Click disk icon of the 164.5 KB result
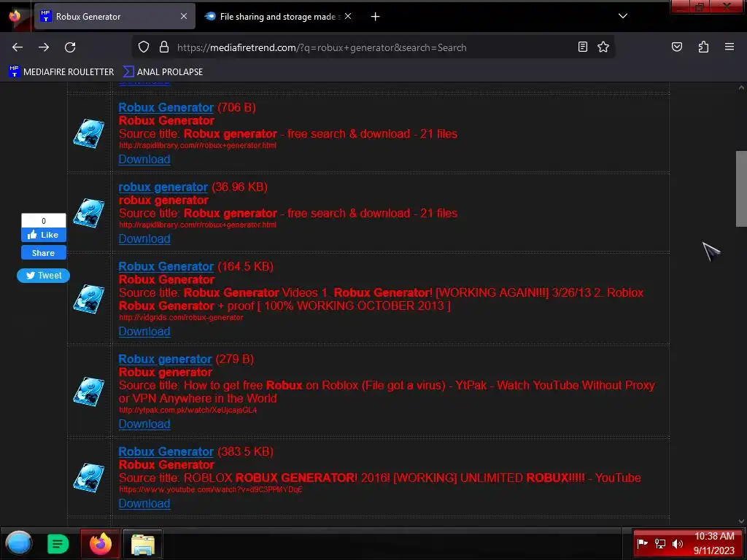The height and width of the screenshot is (560, 747). [89, 299]
